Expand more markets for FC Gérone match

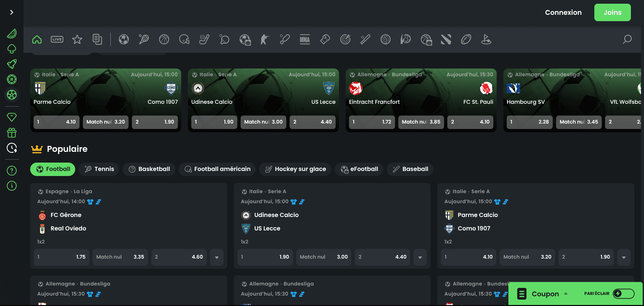click(x=217, y=257)
